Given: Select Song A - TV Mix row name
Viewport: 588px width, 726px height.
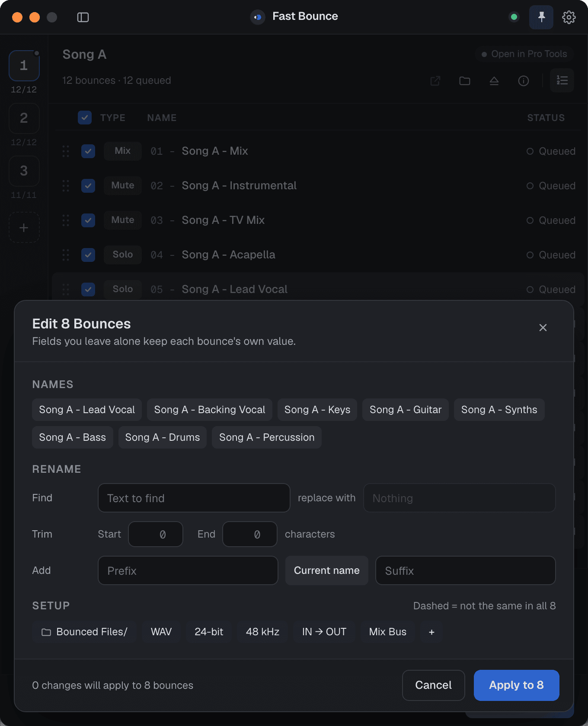Looking at the screenshot, I should click(x=223, y=220).
